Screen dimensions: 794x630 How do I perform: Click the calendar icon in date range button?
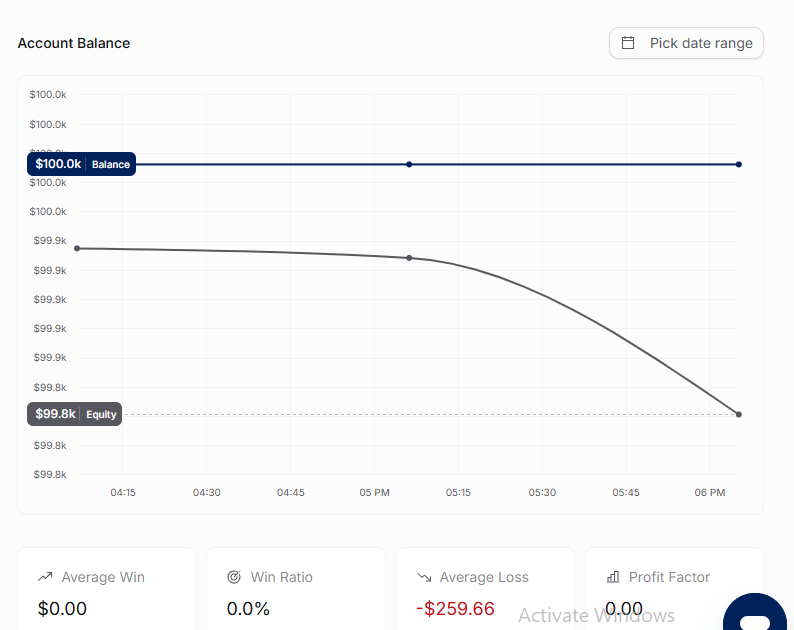628,43
